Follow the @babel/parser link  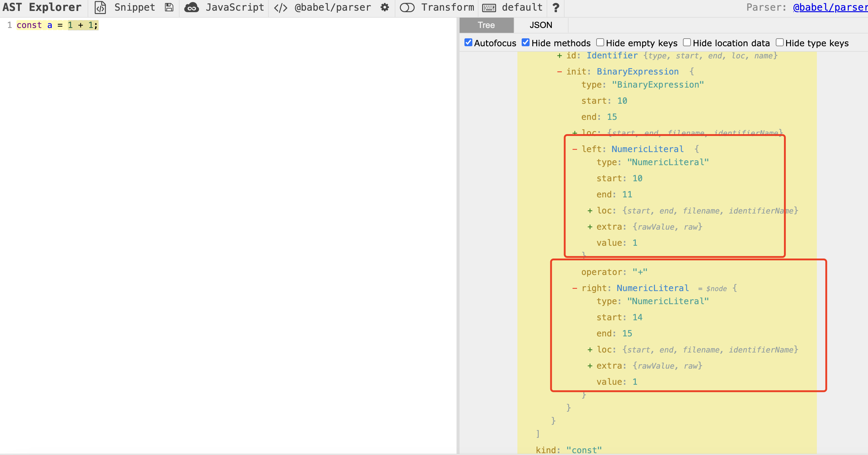[830, 7]
